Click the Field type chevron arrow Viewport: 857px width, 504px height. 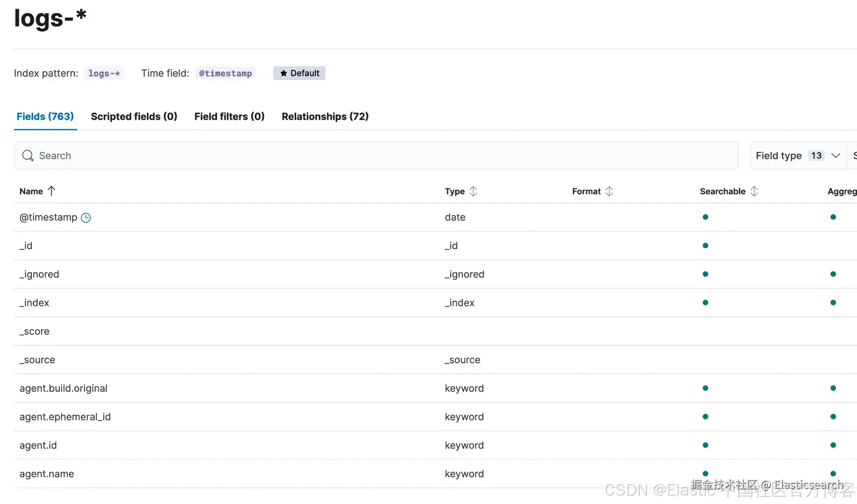click(836, 155)
